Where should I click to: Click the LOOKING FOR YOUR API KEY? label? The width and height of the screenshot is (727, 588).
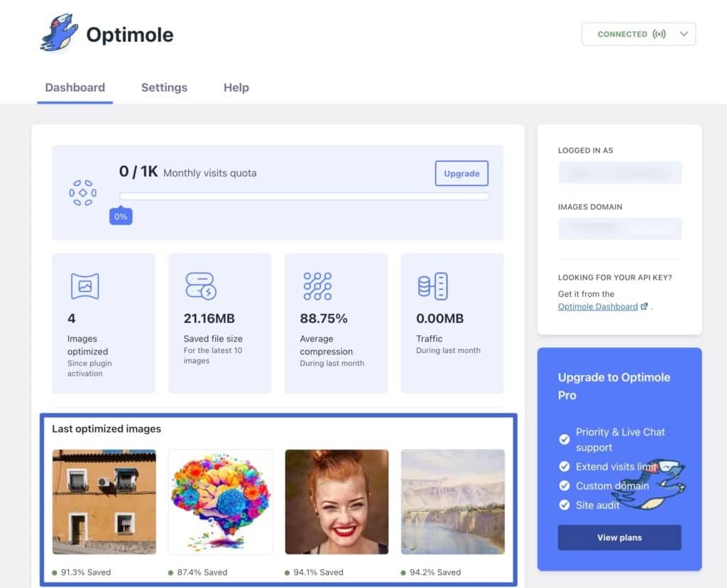pos(615,277)
